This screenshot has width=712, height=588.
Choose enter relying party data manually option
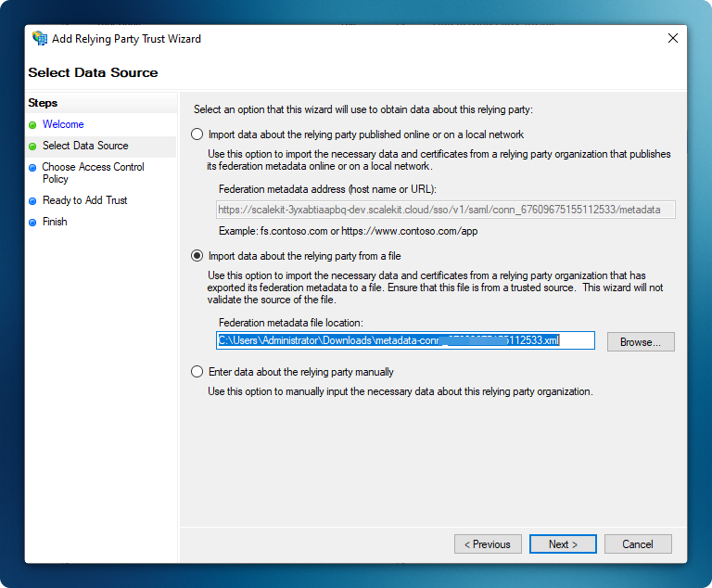coord(197,372)
